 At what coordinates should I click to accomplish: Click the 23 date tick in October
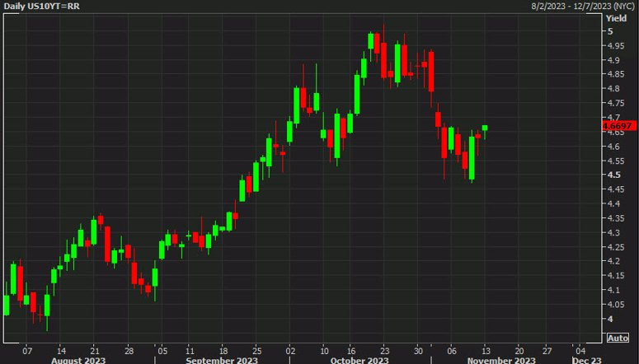[384, 349]
